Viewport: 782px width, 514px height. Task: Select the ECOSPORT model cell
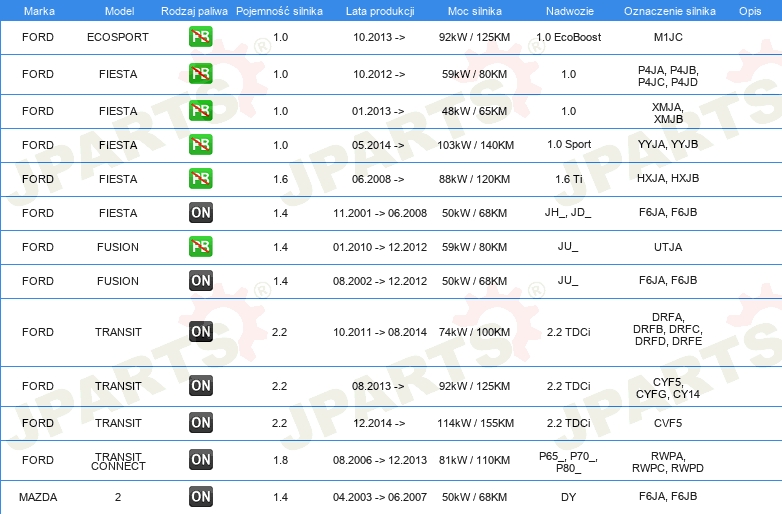point(118,37)
